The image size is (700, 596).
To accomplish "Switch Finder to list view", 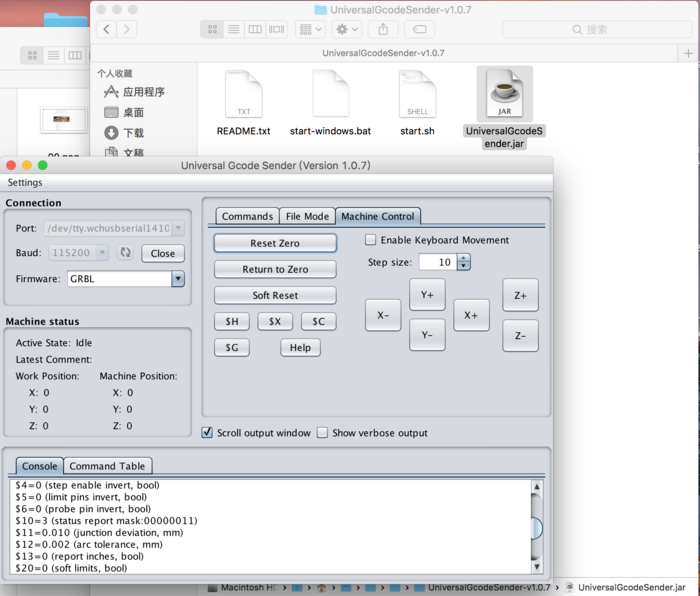I will pos(233,29).
